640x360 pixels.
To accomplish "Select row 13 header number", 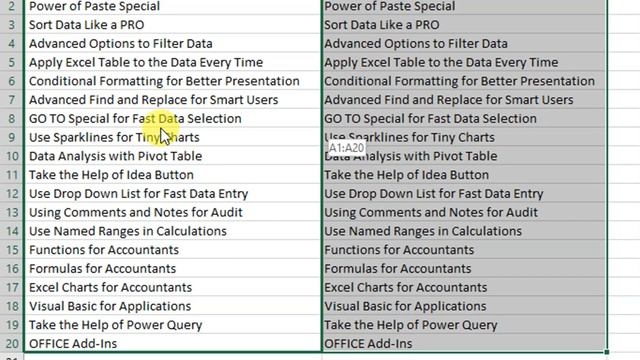I will (11, 213).
